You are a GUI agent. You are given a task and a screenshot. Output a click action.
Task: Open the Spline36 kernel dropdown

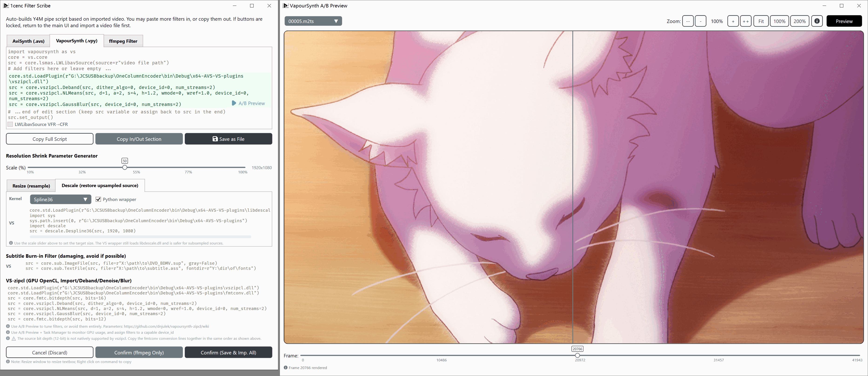pos(60,199)
